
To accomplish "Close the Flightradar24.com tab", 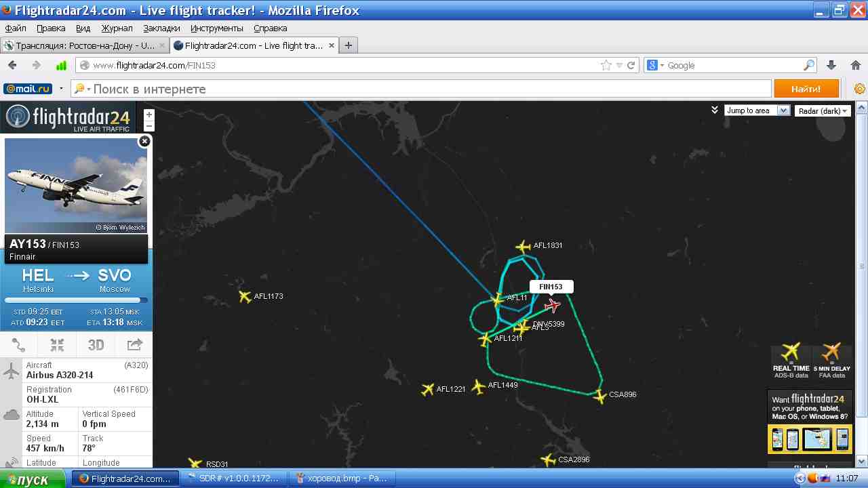I will tap(332, 45).
